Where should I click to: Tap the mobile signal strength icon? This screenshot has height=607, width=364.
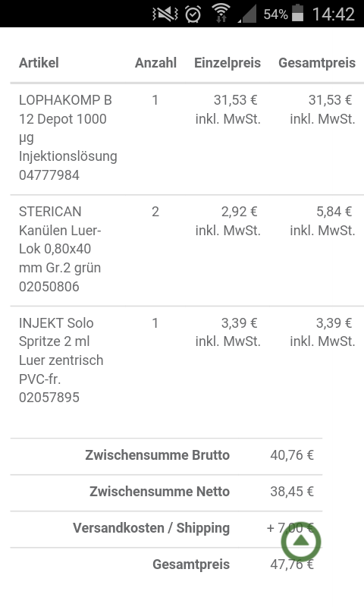(247, 14)
